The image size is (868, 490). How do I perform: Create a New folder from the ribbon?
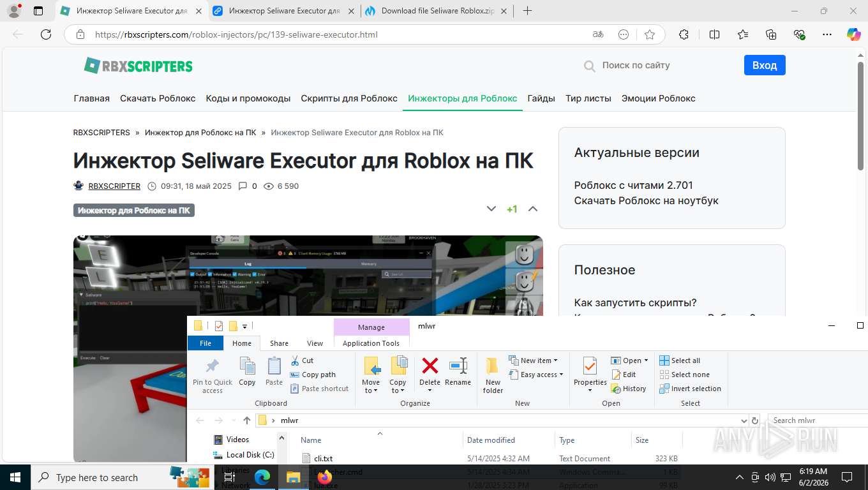(x=493, y=375)
